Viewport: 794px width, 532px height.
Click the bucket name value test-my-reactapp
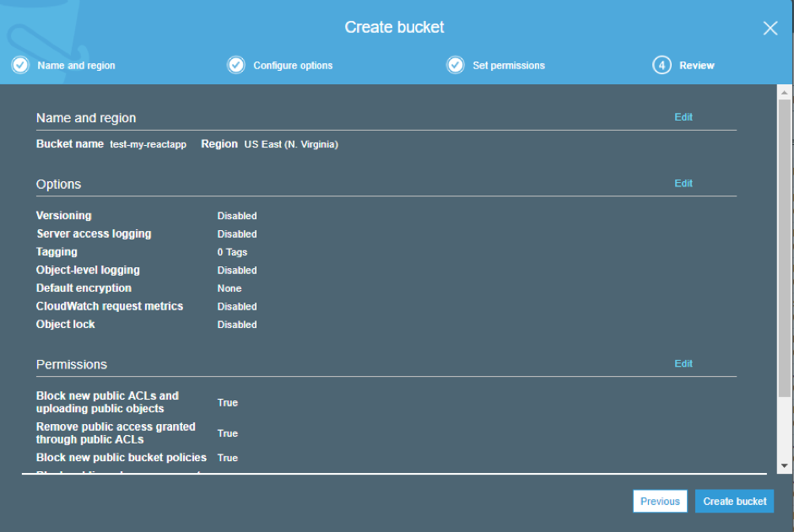(x=148, y=145)
